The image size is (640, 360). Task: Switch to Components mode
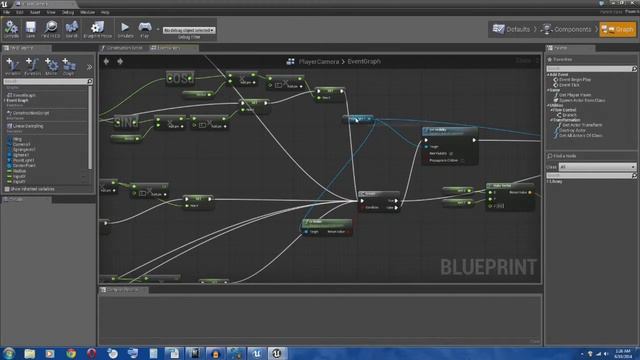566,29
